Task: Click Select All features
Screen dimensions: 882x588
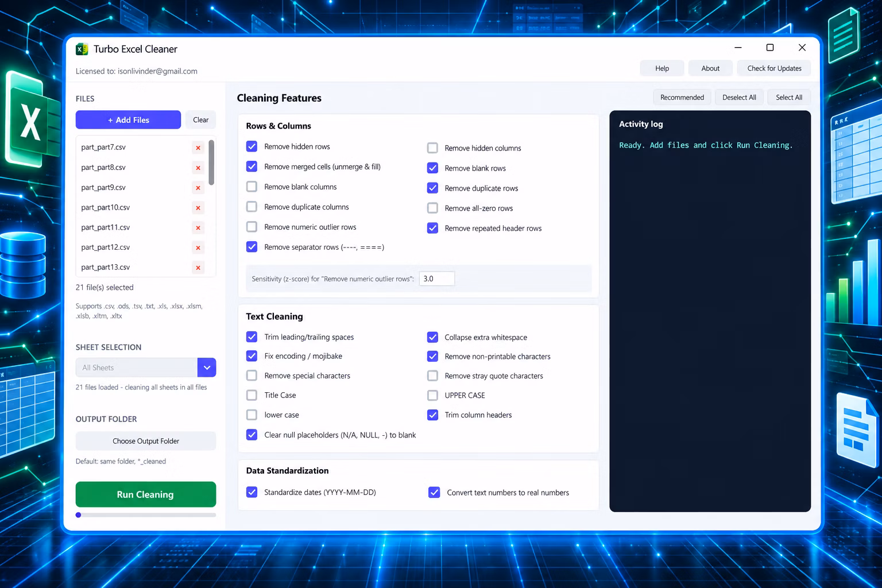Action: coord(789,98)
